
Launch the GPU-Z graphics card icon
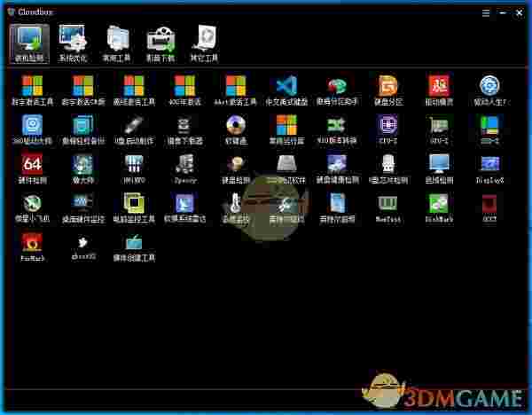coord(439,125)
